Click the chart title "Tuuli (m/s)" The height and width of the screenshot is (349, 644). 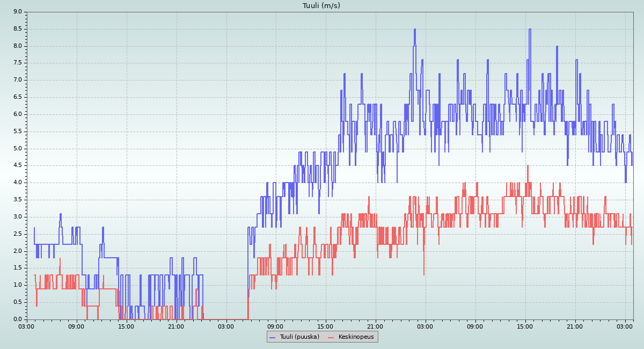point(321,5)
